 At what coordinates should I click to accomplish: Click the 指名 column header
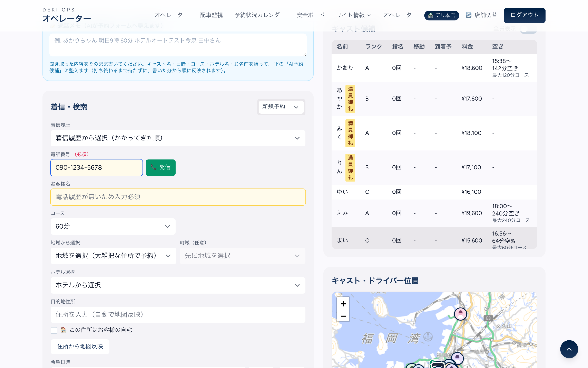coord(398,46)
